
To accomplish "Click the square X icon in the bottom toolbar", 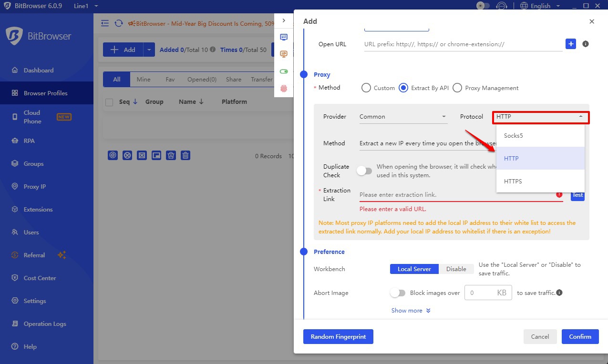I will click(x=142, y=155).
